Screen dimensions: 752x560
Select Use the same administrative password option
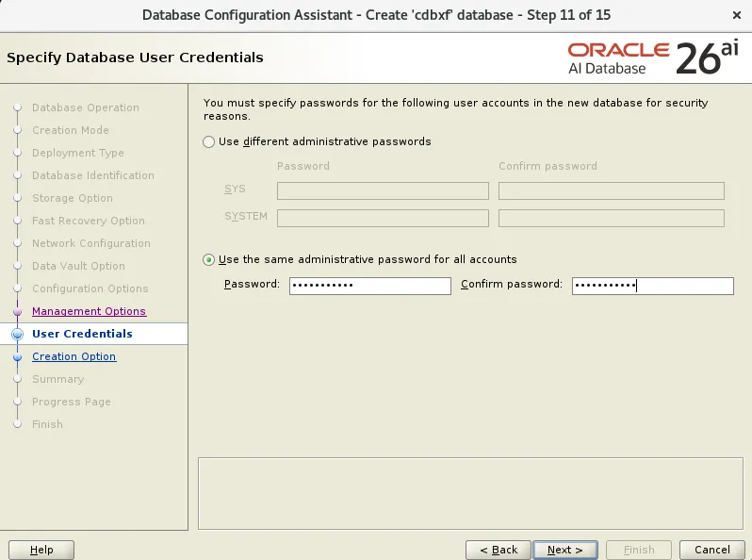pyautogui.click(x=208, y=259)
